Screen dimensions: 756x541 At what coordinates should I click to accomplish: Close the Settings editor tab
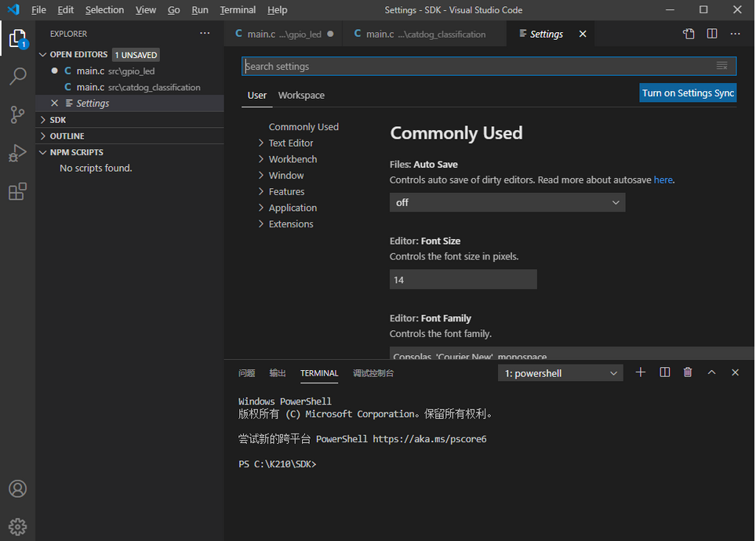[583, 34]
